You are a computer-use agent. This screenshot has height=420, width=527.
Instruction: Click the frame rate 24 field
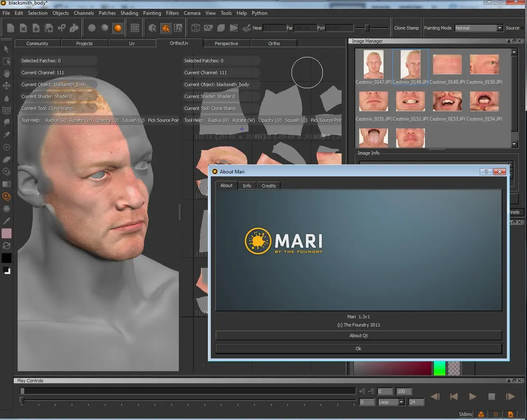tap(416, 402)
